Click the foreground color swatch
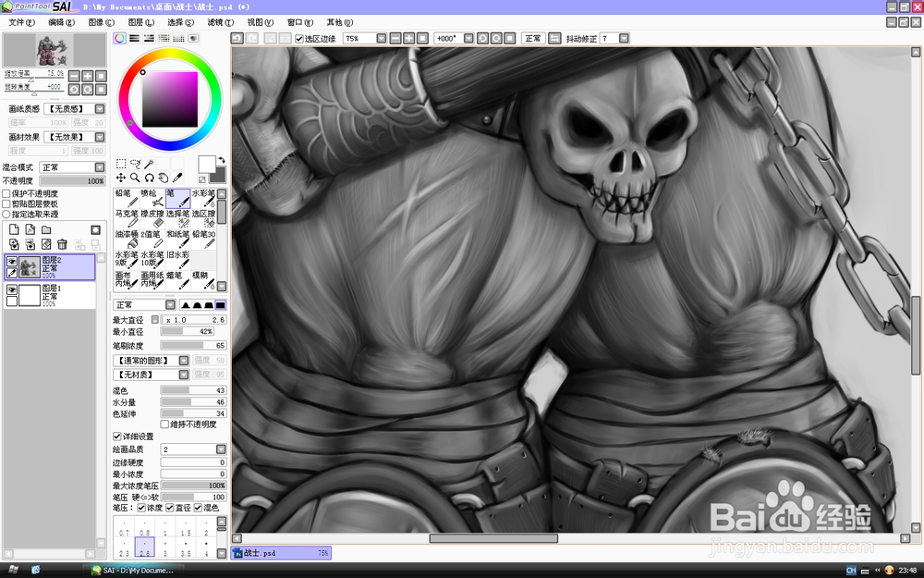Viewport: 924px width, 578px height. tap(206, 165)
